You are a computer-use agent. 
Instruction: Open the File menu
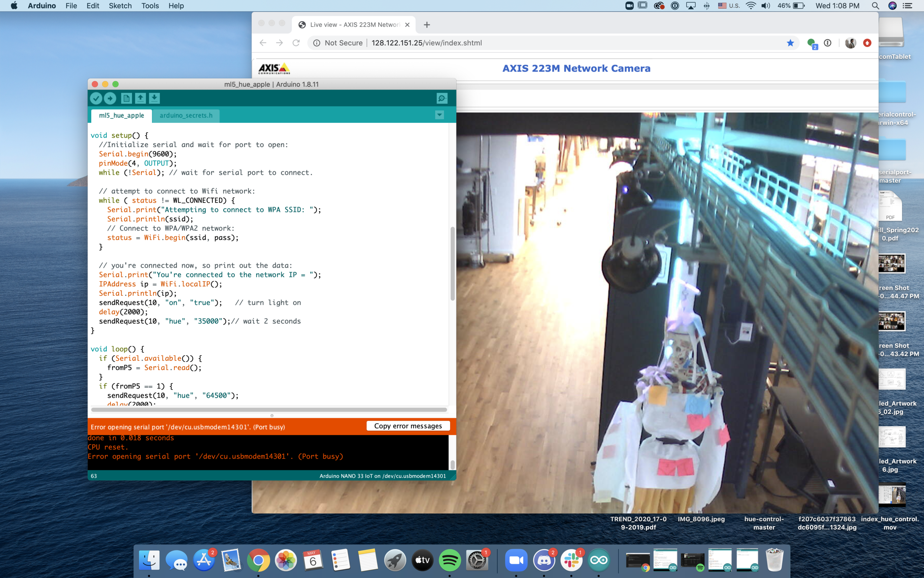pyautogui.click(x=71, y=6)
